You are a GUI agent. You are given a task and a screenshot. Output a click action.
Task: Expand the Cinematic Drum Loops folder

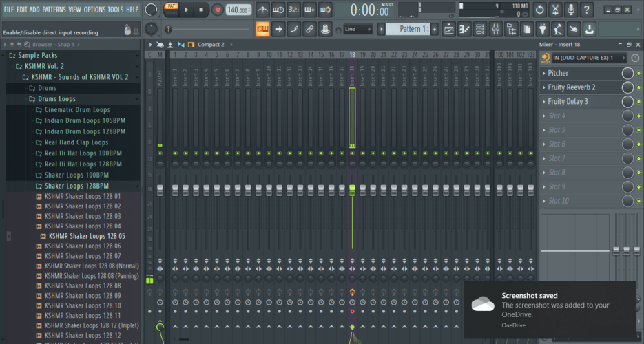(x=77, y=109)
